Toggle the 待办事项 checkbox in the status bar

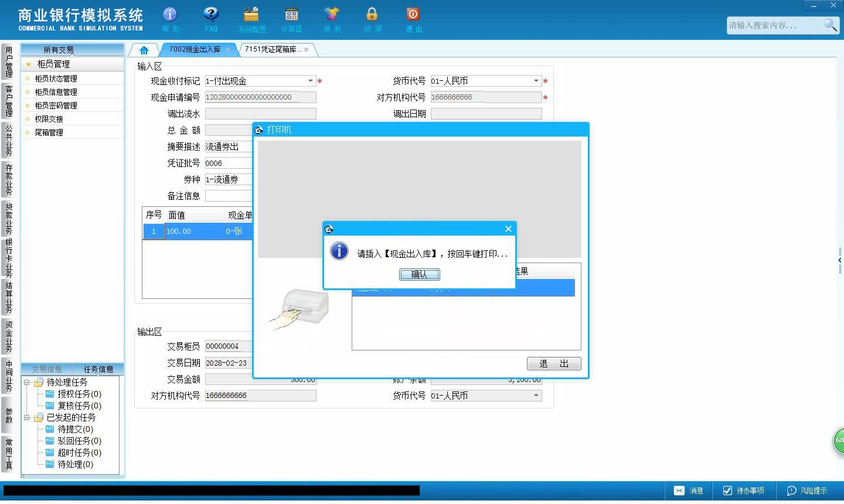[727, 491]
